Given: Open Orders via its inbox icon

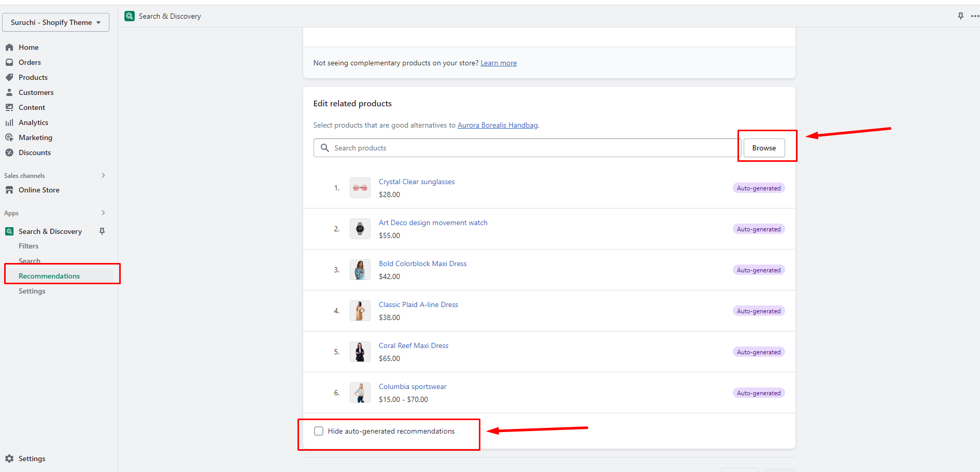Looking at the screenshot, I should pyautogui.click(x=9, y=62).
